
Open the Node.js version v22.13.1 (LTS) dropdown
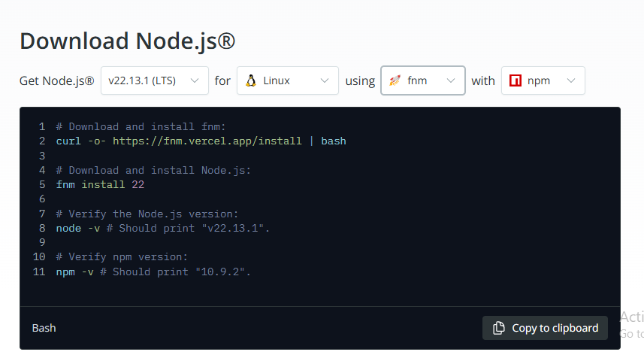pos(155,80)
